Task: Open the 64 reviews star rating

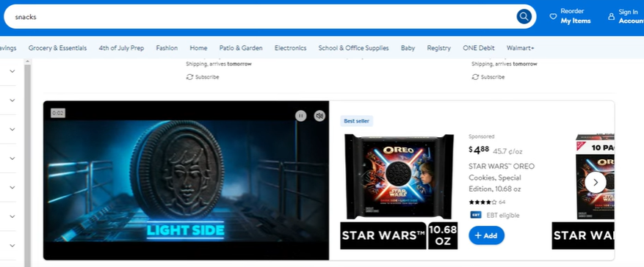Action: (x=487, y=202)
